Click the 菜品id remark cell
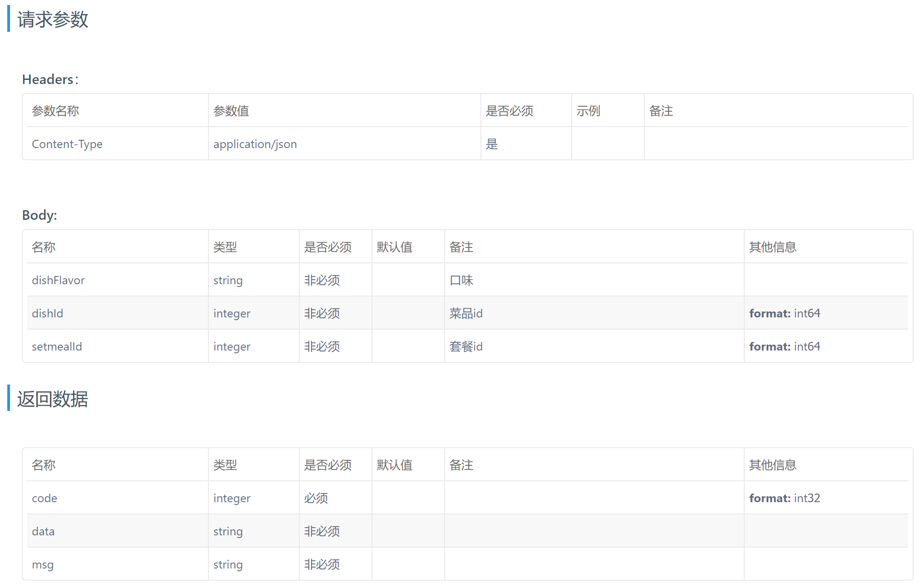 [466, 313]
